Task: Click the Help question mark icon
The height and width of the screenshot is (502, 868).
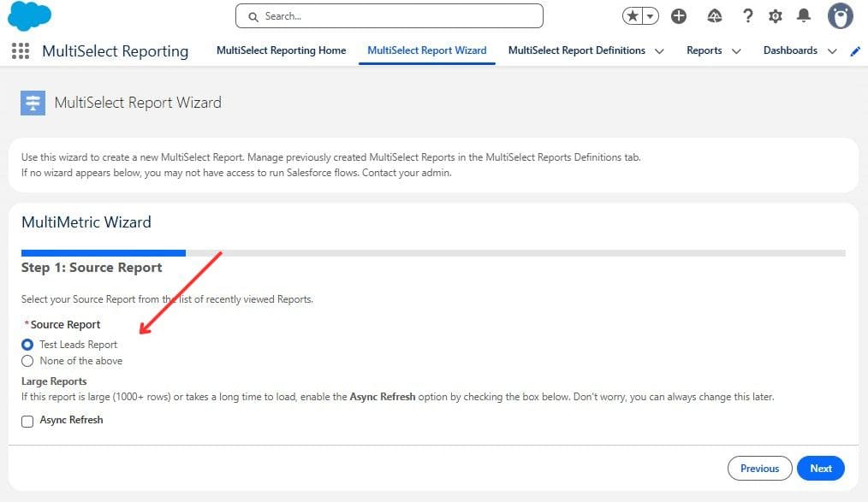Action: pos(749,15)
